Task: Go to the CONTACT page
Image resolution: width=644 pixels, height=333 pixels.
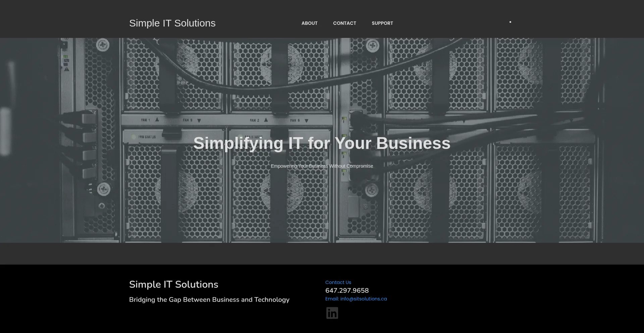Action: pyautogui.click(x=344, y=23)
